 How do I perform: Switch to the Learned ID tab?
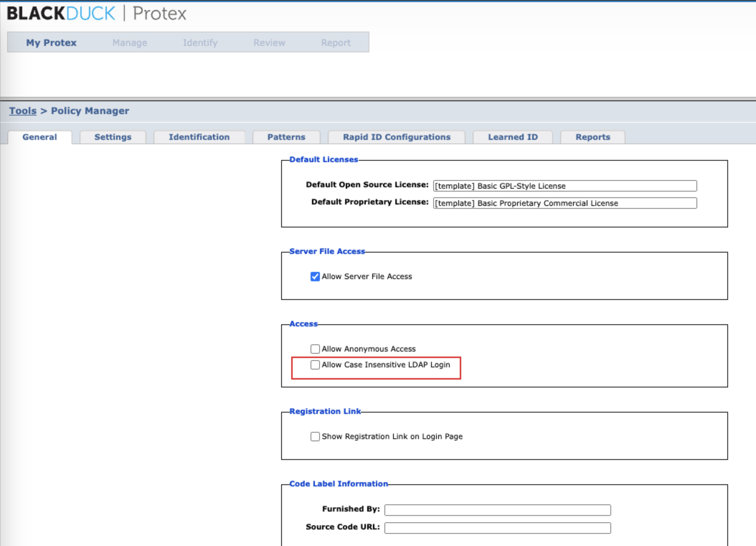pos(512,137)
